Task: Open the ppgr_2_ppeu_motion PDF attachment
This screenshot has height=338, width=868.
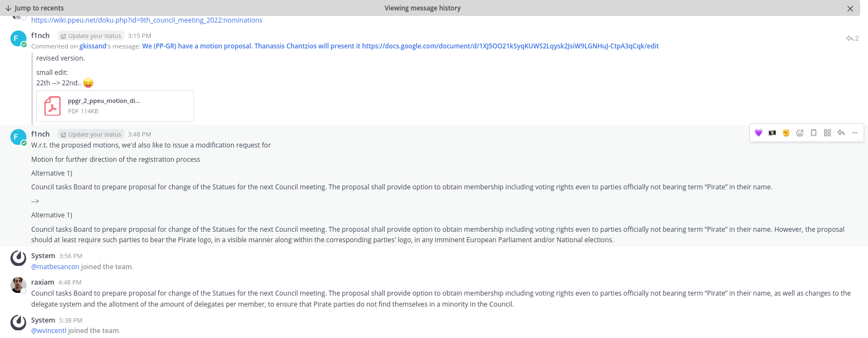Action: pos(115,106)
